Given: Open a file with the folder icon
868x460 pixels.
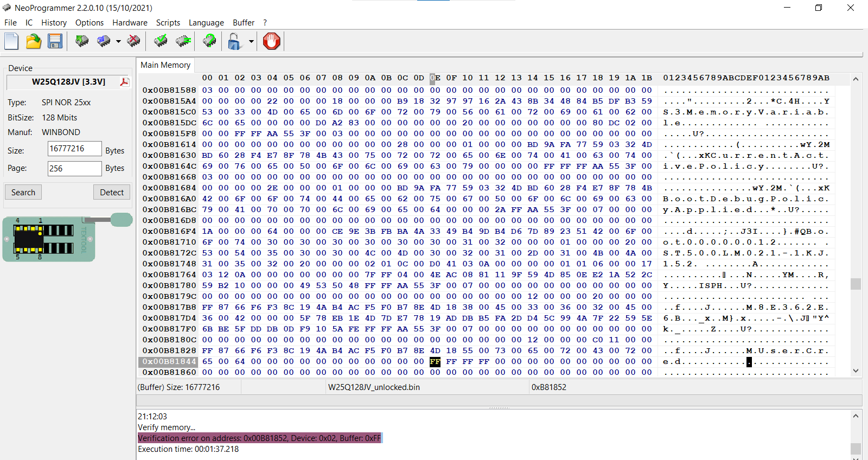Looking at the screenshot, I should (x=34, y=41).
